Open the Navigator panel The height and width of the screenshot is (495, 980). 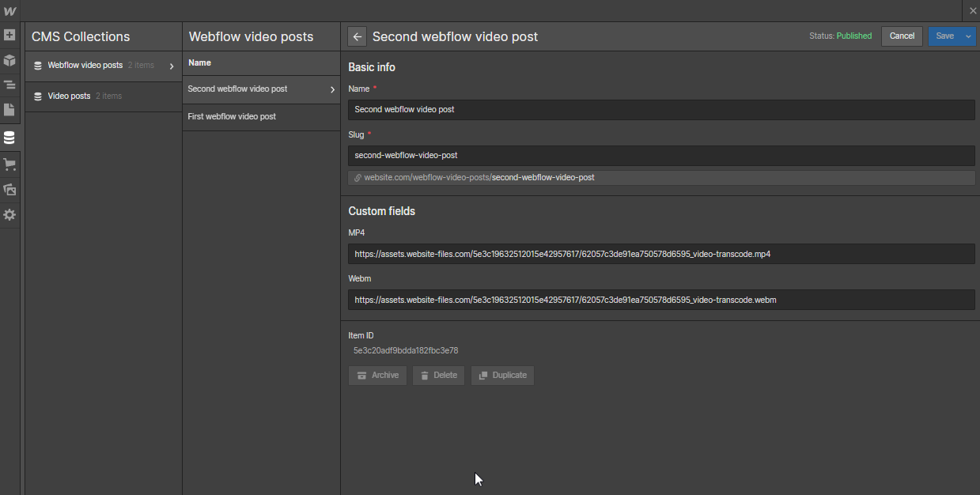(x=10, y=85)
